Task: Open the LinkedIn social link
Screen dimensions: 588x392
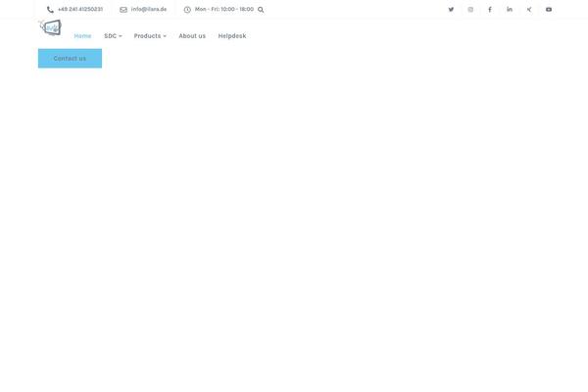Action: [x=510, y=10]
